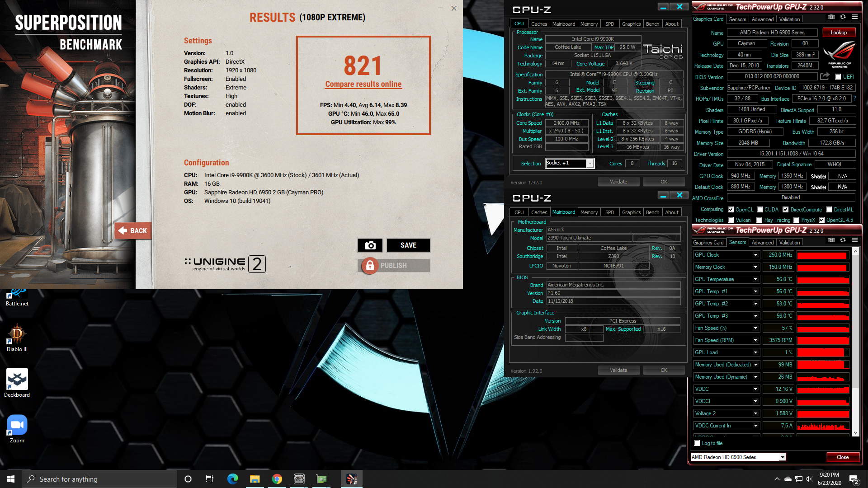This screenshot has width=868, height=488.
Task: Open Task View on the taskbar
Action: pos(210,479)
